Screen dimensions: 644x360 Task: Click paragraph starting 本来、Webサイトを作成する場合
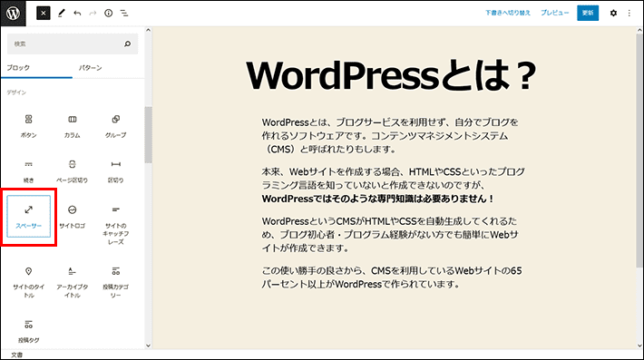click(x=393, y=185)
